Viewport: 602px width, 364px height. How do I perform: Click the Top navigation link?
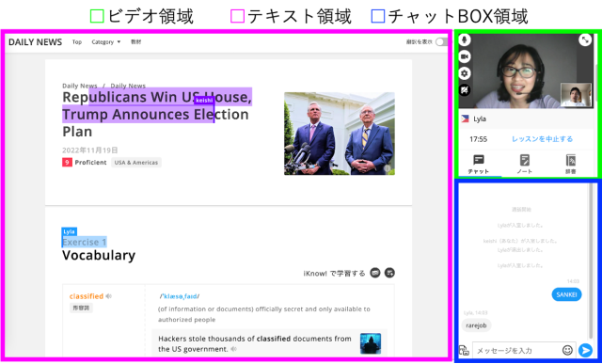(77, 41)
